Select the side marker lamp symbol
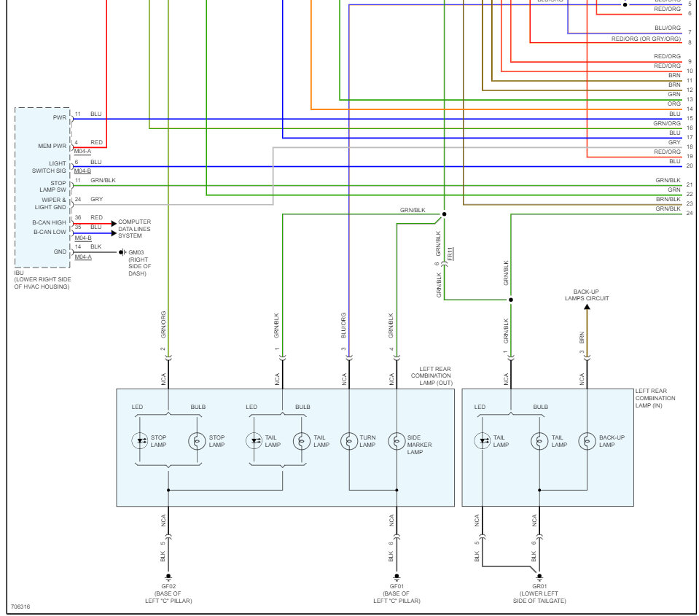 tap(397, 441)
